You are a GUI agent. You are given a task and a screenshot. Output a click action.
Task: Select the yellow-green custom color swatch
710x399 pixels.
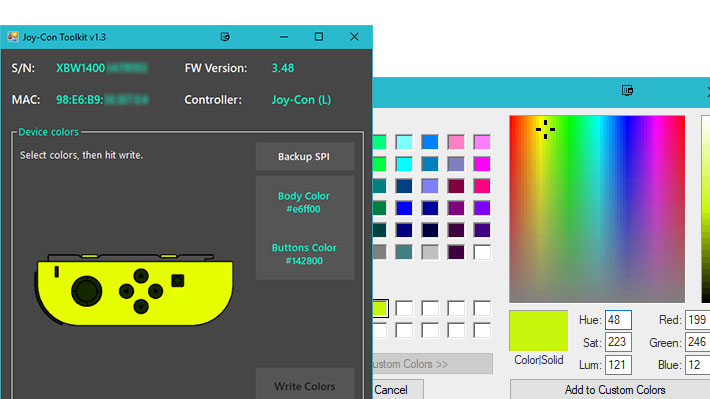(380, 308)
